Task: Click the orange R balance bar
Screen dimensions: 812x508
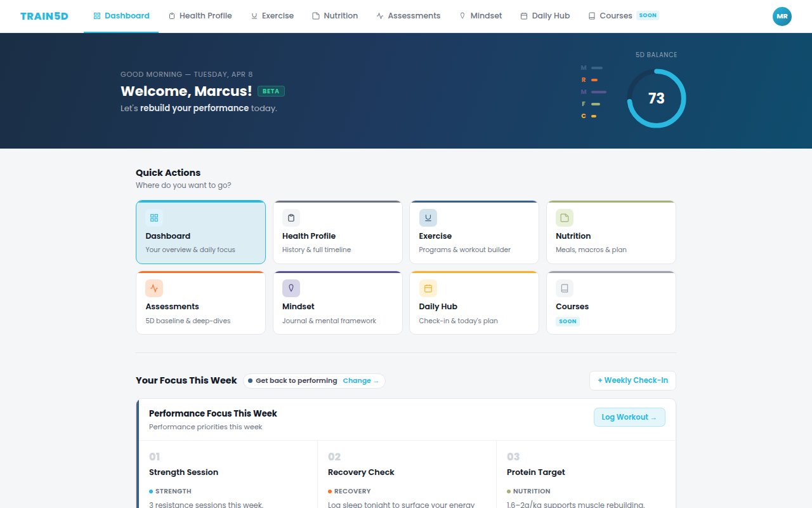Action: [x=594, y=80]
